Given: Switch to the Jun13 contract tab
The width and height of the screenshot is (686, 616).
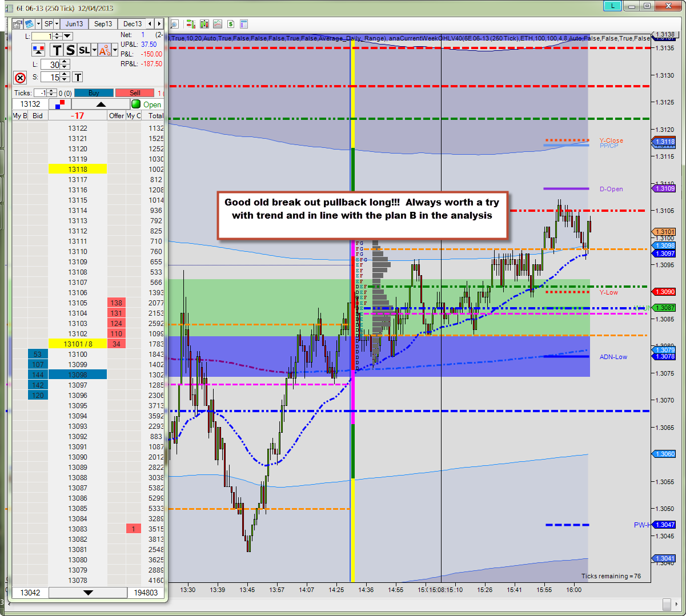Looking at the screenshot, I should 74,24.
